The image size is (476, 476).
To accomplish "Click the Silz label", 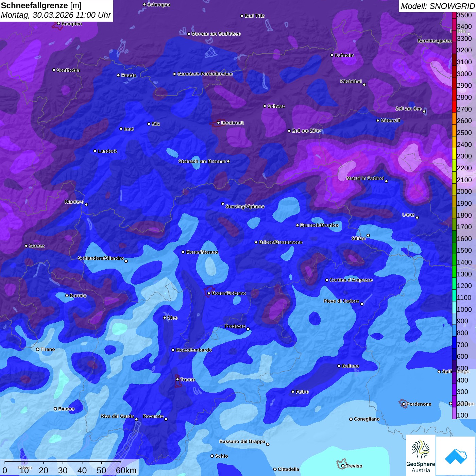I will pos(156,124).
